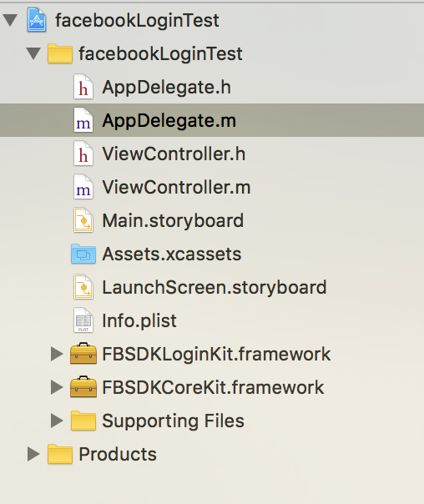Expand the FBSDKLoginKit.framework disclosure triangle
This screenshot has height=504, width=424.
[57, 354]
